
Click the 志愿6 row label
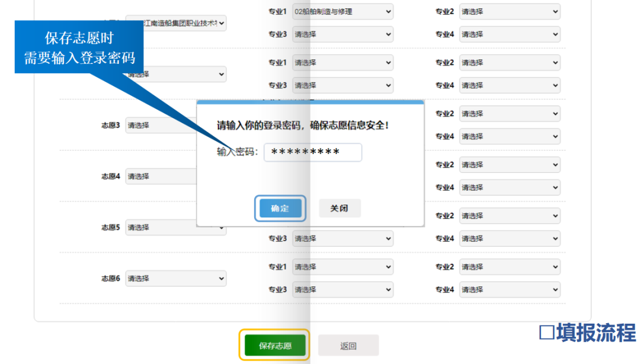(x=111, y=278)
